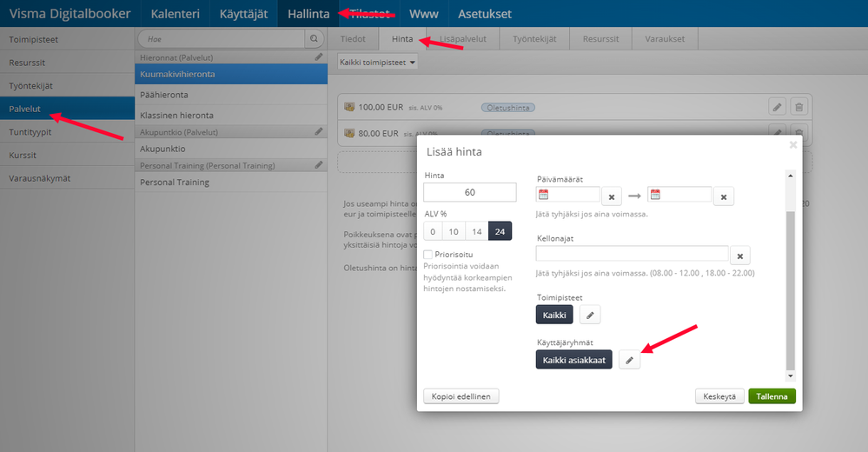The image size is (868, 452).
Task: Open Tuntityypit in the sidebar
Action: (x=67, y=132)
